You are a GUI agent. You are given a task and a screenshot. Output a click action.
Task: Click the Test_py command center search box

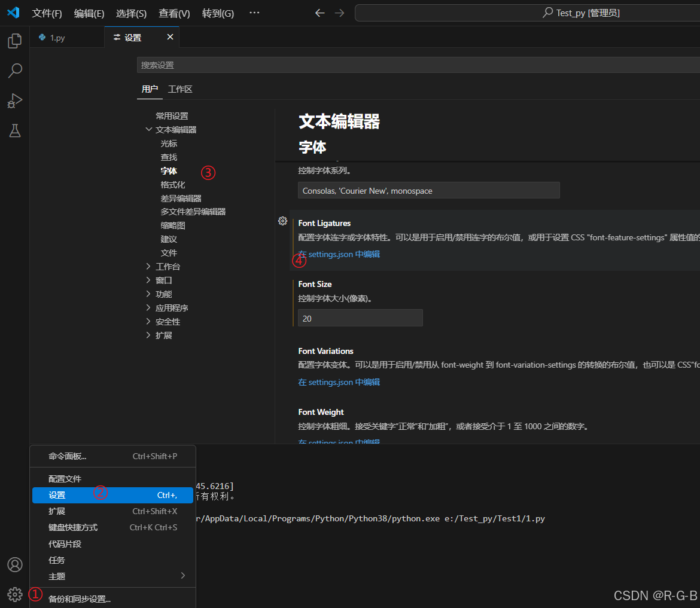(527, 13)
